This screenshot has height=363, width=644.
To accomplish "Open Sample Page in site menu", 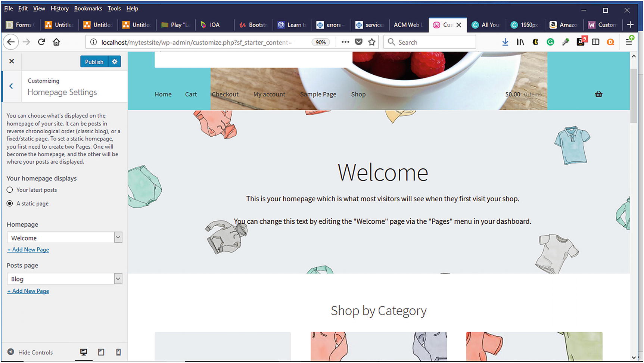I will point(318,94).
